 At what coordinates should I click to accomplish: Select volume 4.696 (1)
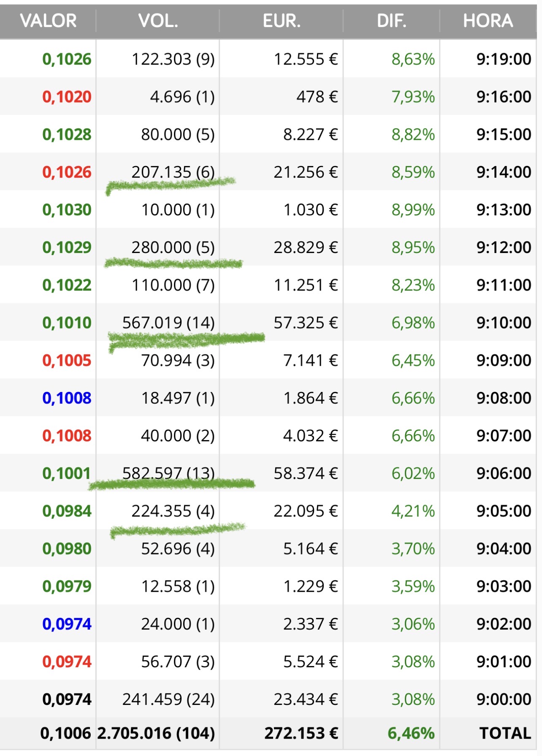(x=182, y=97)
